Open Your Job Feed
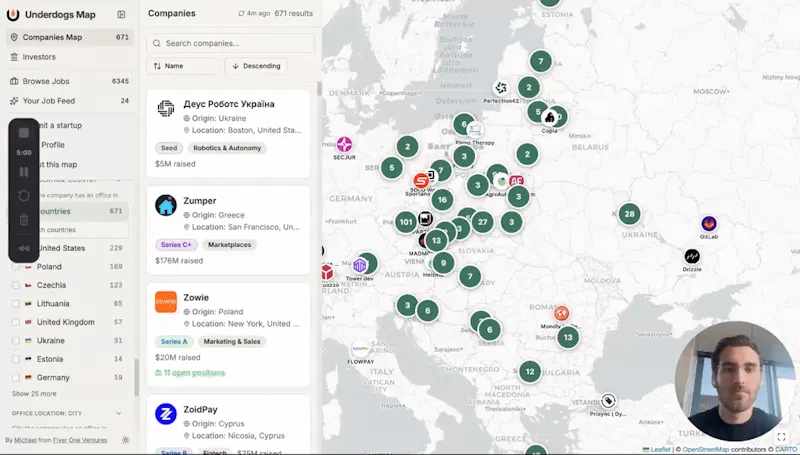This screenshot has height=455, width=800. click(x=69, y=101)
